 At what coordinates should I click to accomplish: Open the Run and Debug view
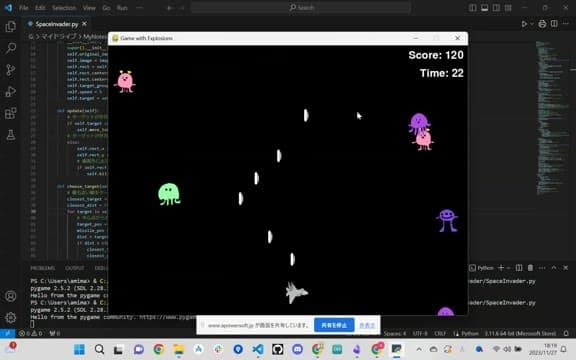click(11, 91)
